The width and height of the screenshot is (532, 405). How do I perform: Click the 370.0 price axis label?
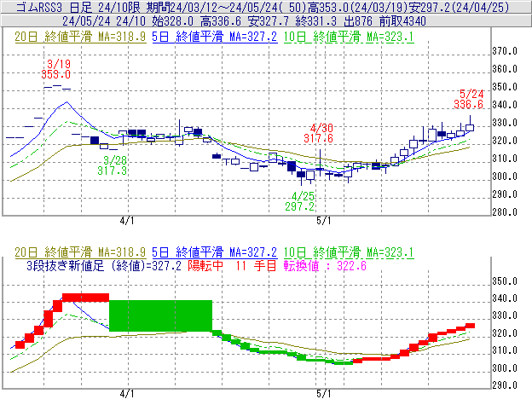pos(505,51)
